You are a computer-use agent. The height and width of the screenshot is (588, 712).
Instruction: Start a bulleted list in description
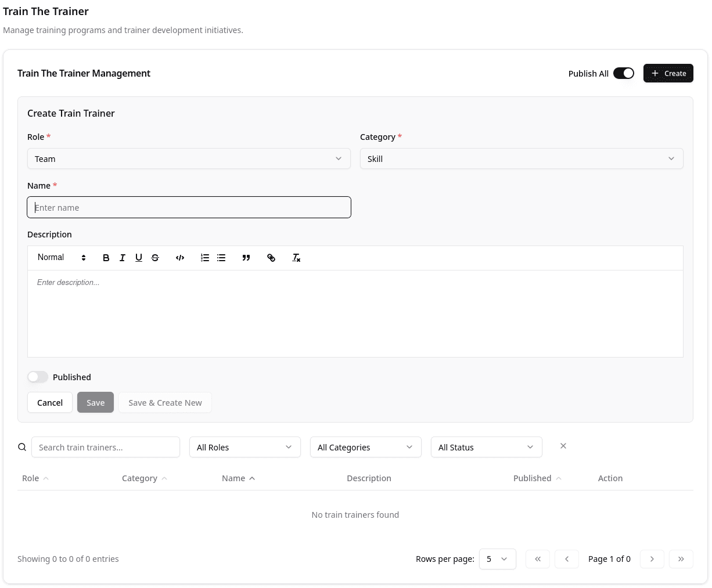pyautogui.click(x=221, y=258)
